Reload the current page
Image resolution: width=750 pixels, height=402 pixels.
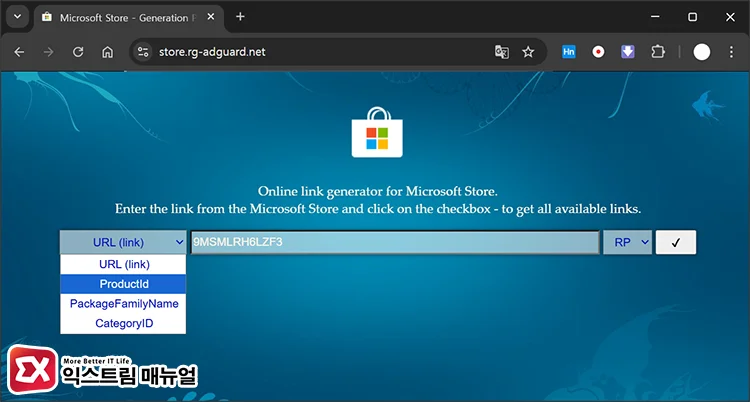[x=78, y=52]
